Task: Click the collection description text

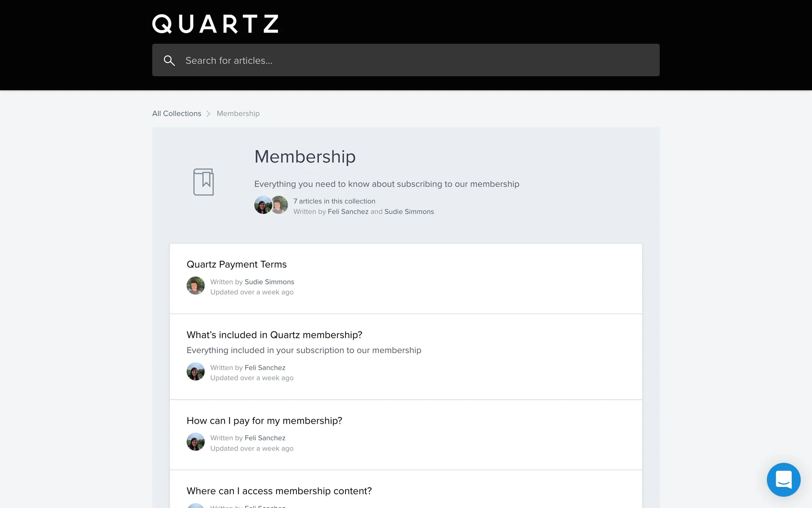Action: (387, 184)
